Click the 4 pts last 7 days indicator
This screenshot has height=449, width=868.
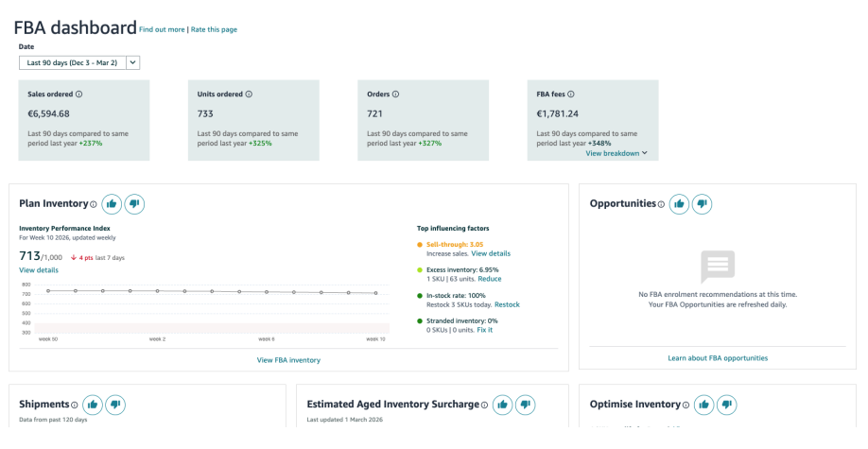point(97,258)
